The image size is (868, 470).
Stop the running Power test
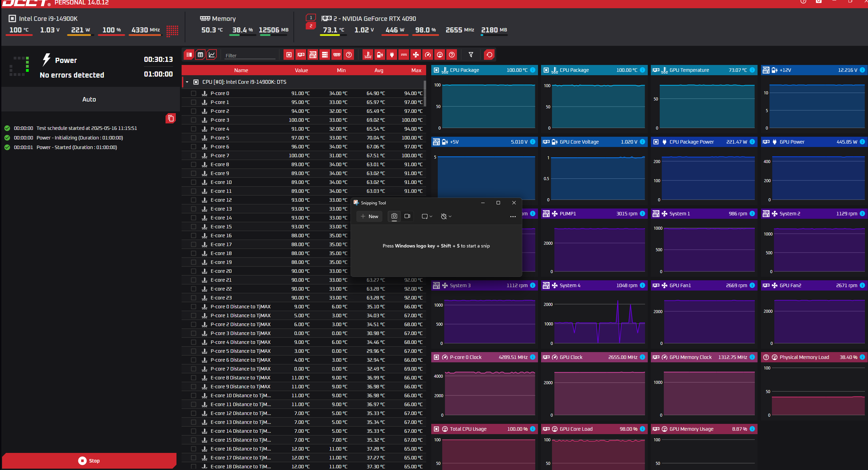coord(89,461)
